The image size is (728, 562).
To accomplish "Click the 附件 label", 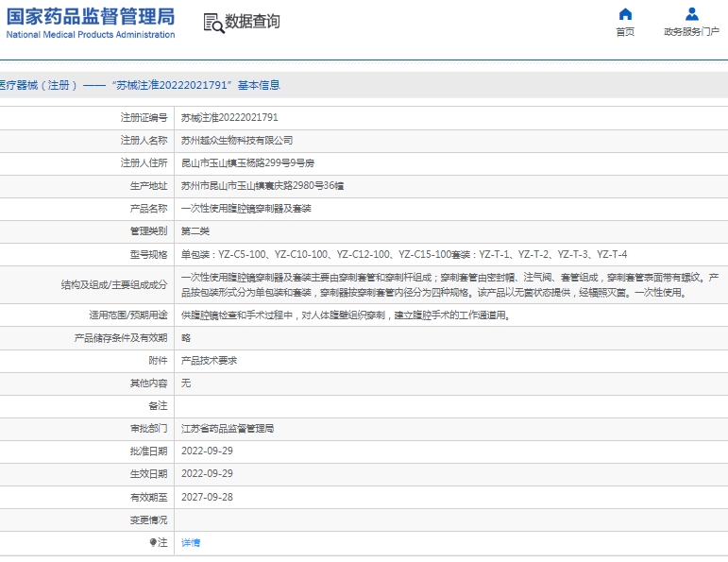I will tap(158, 361).
